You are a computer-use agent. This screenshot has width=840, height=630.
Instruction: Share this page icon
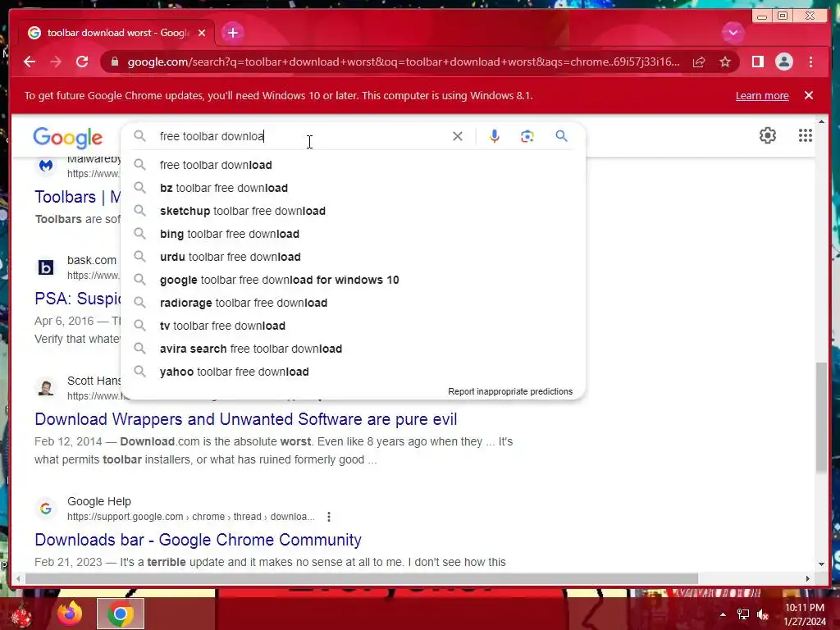tap(699, 62)
